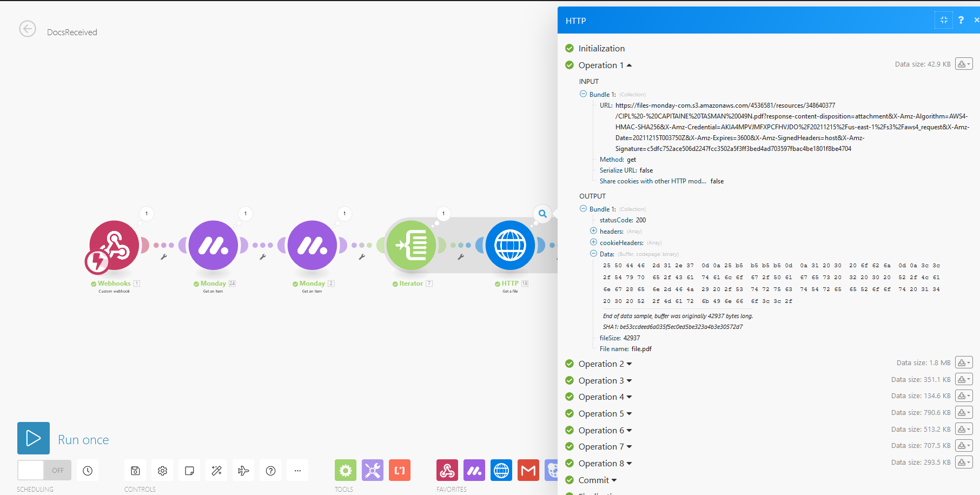Open scenario settings gear icon

[162, 471]
